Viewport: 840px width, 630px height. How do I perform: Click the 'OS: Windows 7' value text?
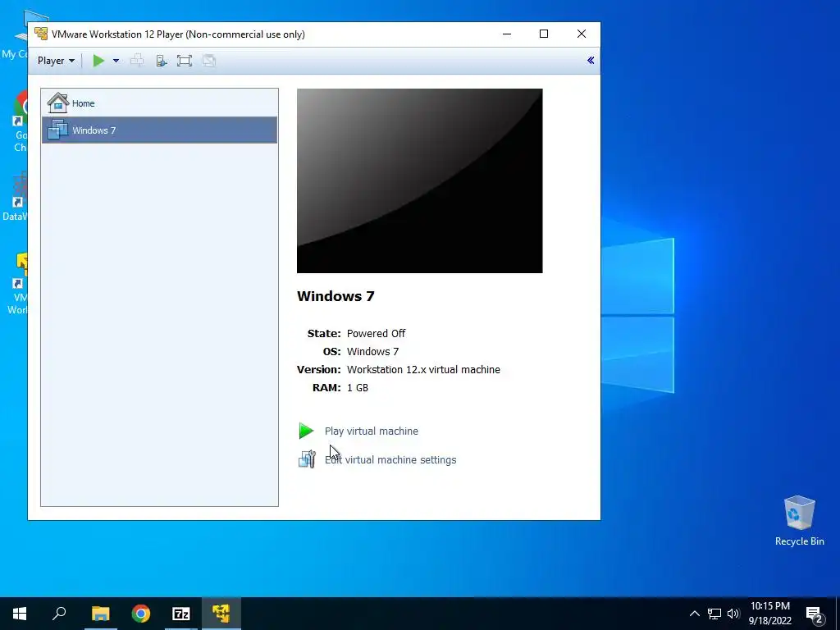(x=373, y=351)
